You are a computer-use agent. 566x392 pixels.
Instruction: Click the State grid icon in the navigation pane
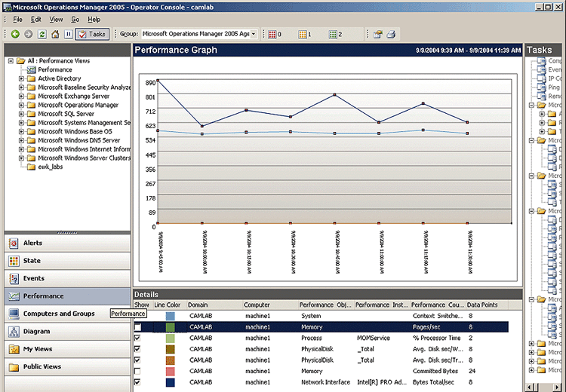(x=14, y=261)
